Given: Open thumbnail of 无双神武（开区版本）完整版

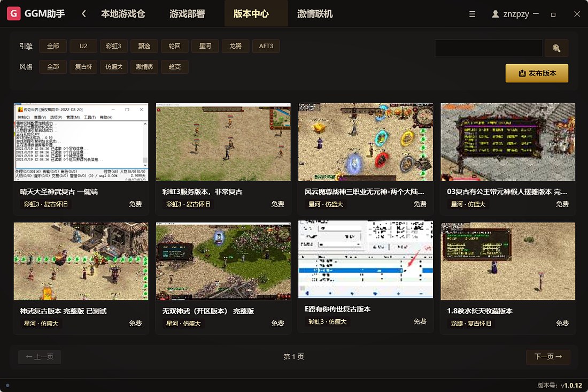Looking at the screenshot, I should click(223, 262).
